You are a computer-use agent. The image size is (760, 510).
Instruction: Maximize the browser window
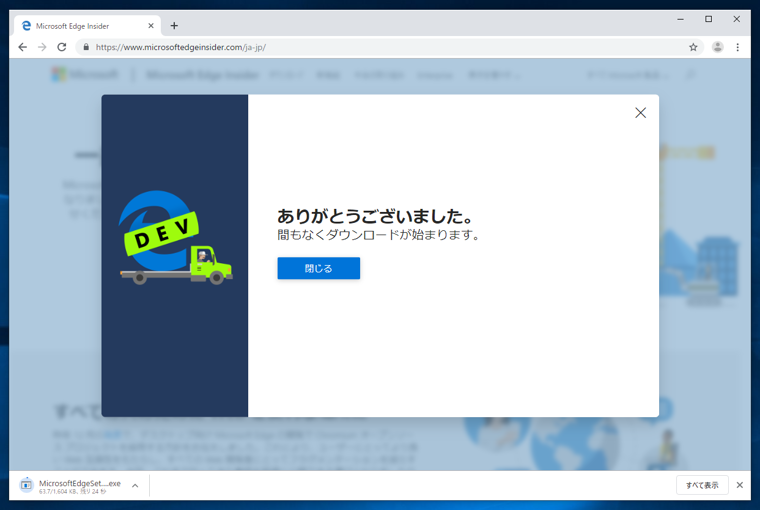click(x=709, y=19)
